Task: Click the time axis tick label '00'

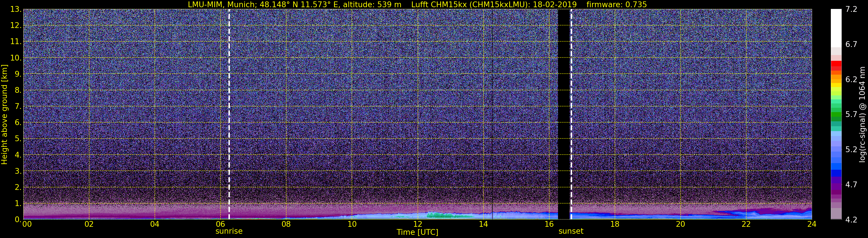Action: [27, 224]
